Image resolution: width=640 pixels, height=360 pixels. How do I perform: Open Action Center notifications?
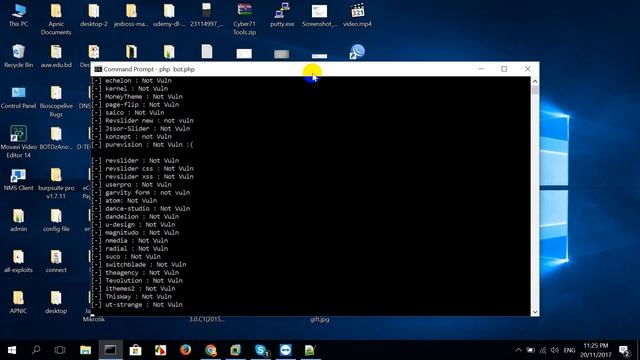[x=624, y=350]
